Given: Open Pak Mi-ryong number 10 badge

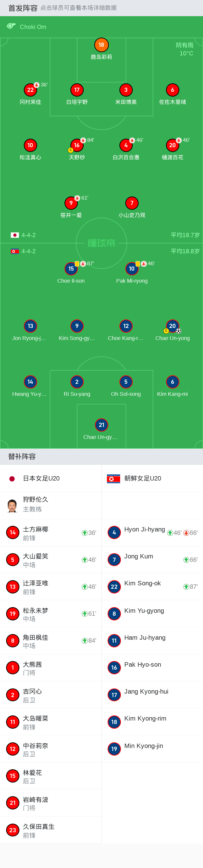Looking at the screenshot, I should coord(132,268).
